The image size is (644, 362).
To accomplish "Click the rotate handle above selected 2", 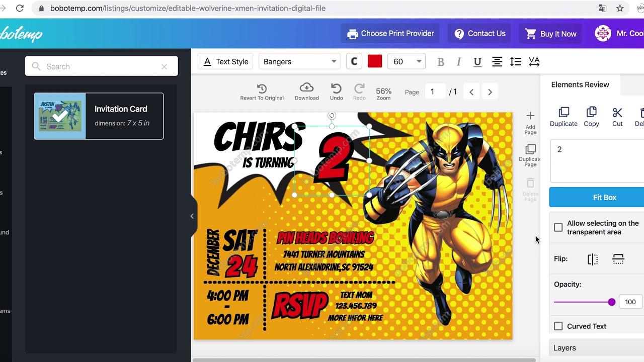I will tap(332, 116).
